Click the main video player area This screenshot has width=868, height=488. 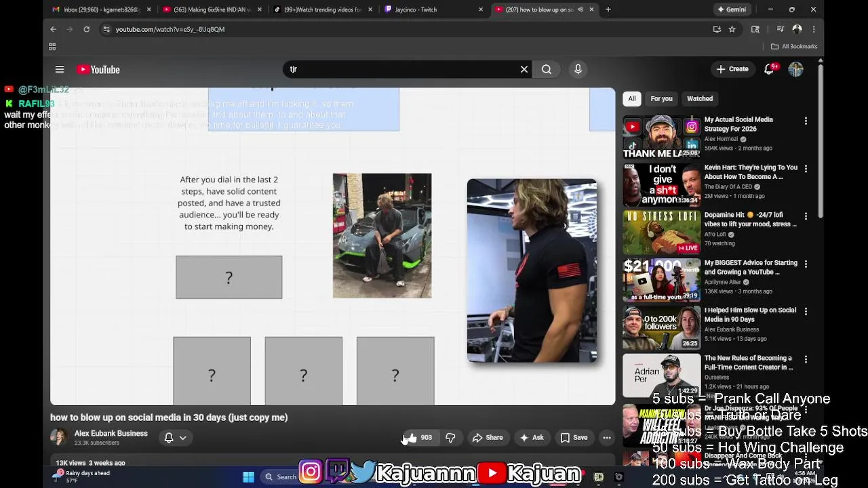(332, 247)
